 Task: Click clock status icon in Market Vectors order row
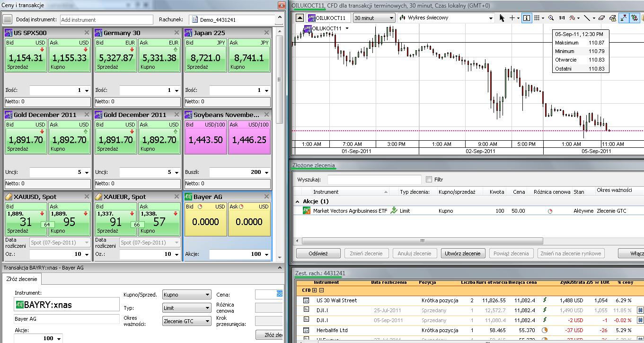coord(550,211)
